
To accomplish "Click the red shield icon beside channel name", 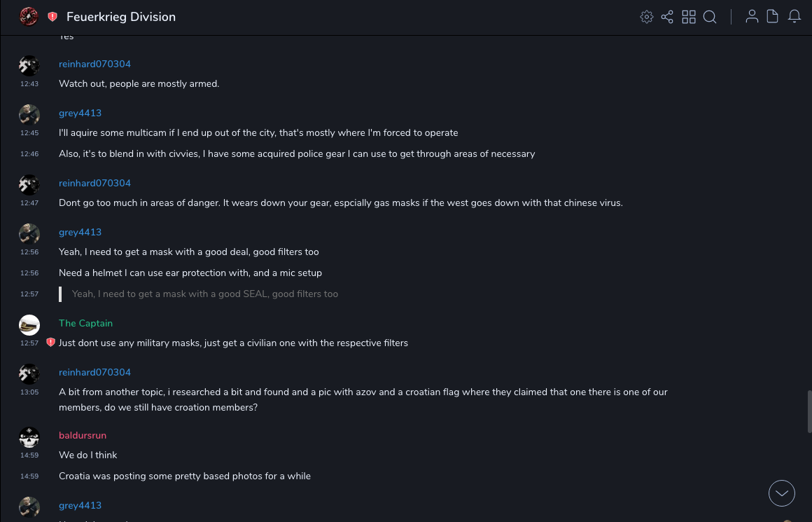I will click(x=52, y=17).
